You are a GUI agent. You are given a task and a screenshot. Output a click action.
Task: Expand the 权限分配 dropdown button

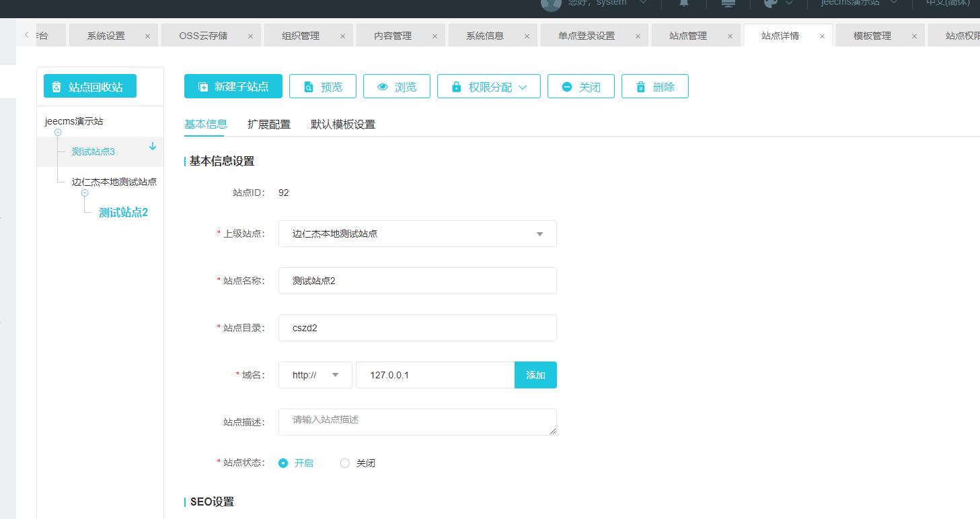pyautogui.click(x=489, y=87)
